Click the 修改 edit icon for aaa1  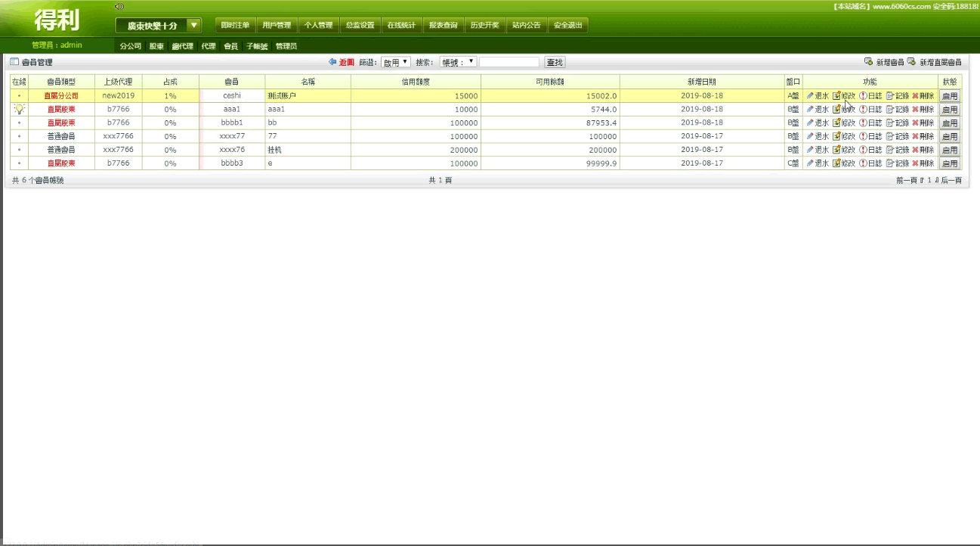point(836,110)
